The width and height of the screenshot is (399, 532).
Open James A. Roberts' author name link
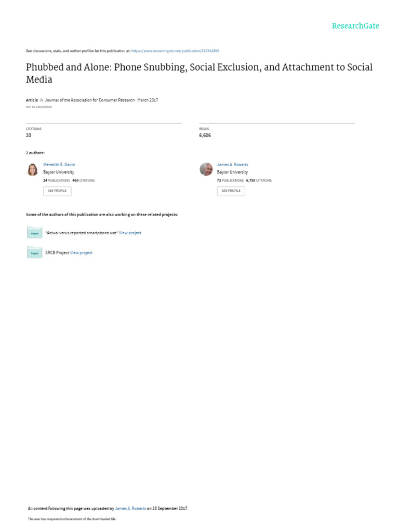[232, 164]
